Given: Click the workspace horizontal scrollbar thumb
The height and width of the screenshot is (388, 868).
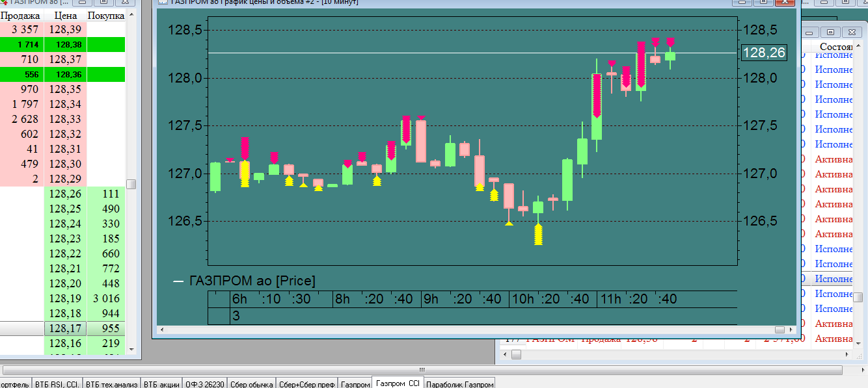Looking at the screenshot, I should pos(422,369).
